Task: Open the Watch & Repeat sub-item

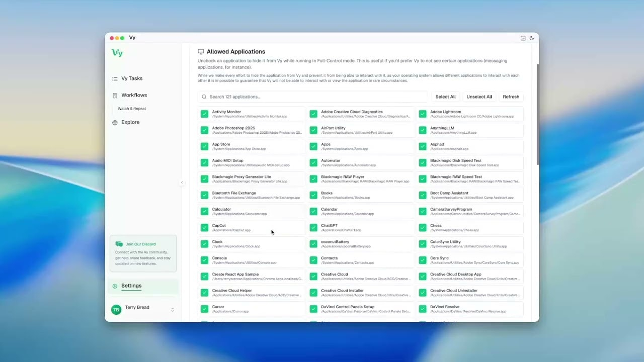Action: pyautogui.click(x=132, y=109)
